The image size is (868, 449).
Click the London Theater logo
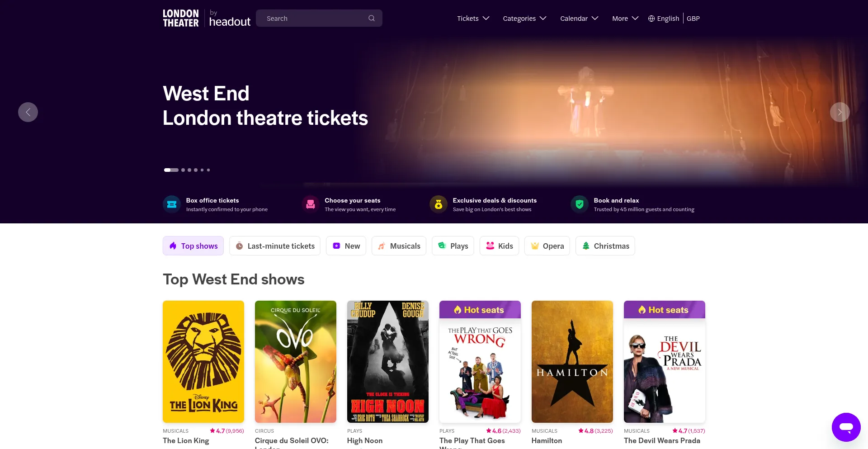tap(181, 19)
